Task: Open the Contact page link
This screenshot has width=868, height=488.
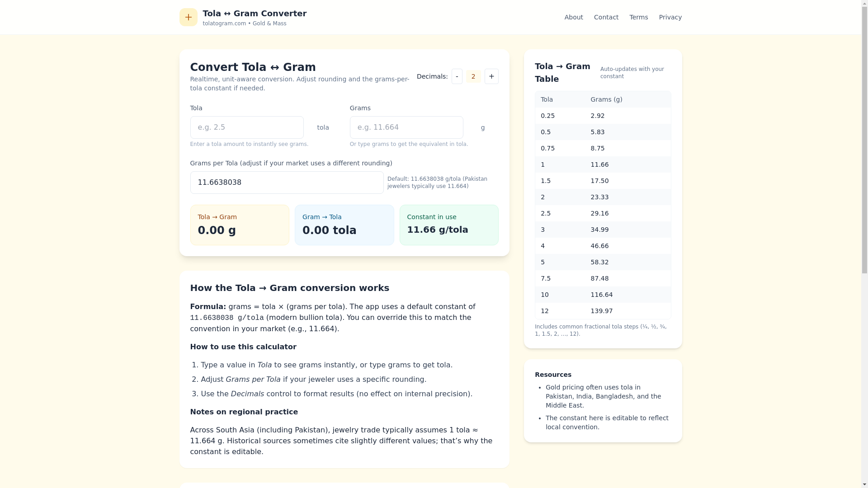Action: coord(606,17)
